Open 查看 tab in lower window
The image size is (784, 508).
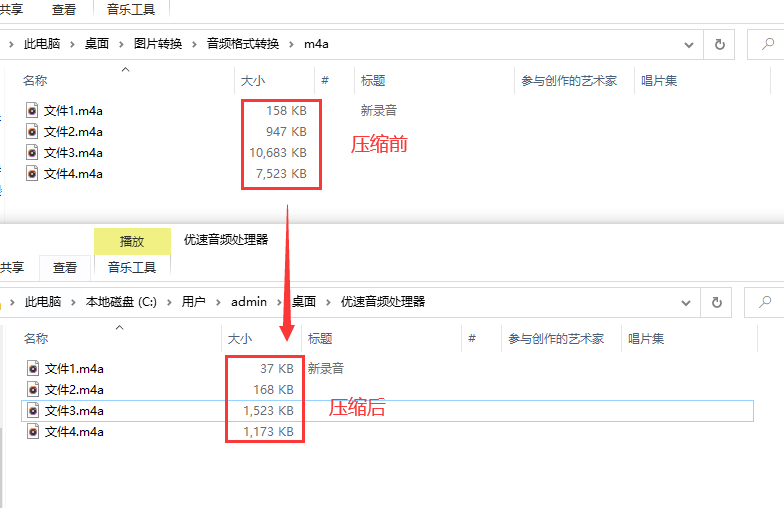click(65, 268)
